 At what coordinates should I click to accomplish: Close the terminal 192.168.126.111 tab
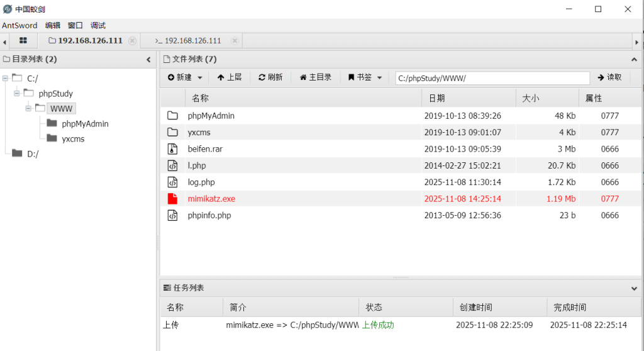pos(235,41)
